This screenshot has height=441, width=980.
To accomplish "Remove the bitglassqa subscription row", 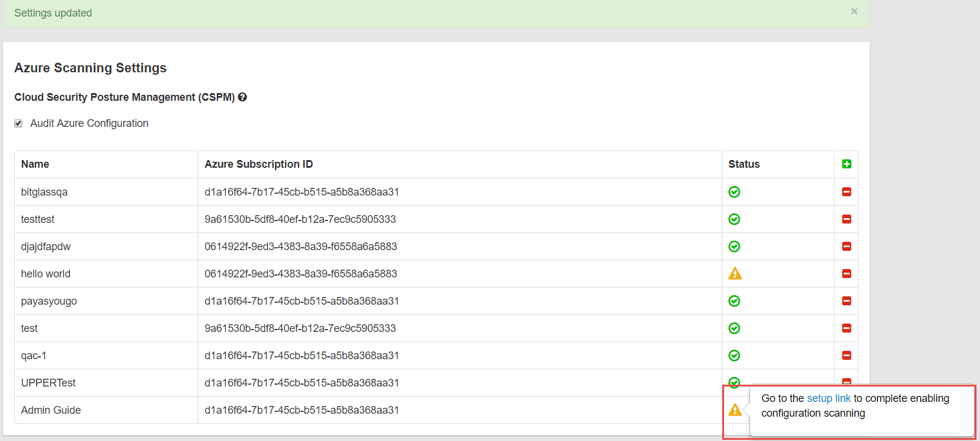I will pyautogui.click(x=846, y=192).
